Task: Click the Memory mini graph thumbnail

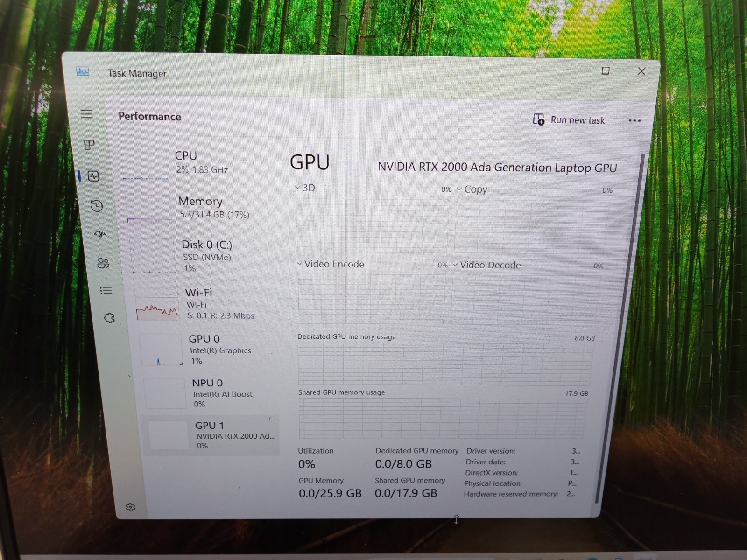Action: click(149, 209)
